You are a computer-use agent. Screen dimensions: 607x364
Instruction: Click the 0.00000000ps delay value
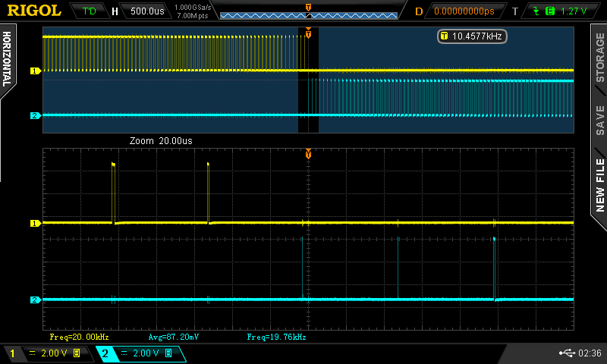click(x=464, y=11)
